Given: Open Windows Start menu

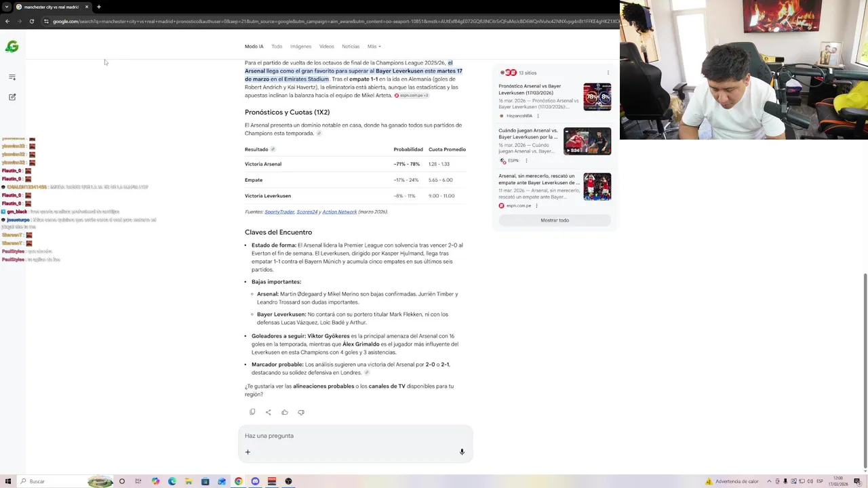Looking at the screenshot, I should point(8,481).
